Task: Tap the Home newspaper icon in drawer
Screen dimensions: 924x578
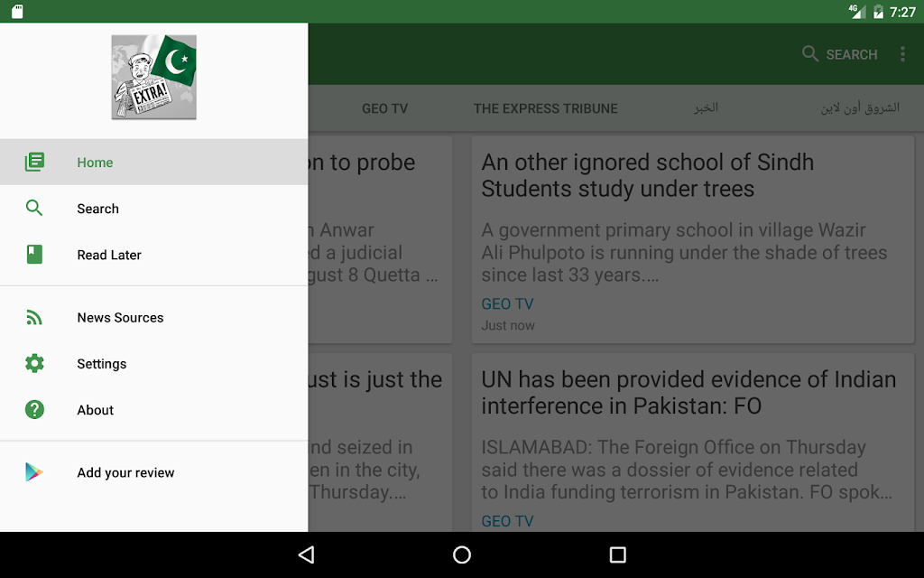Action: coord(34,163)
